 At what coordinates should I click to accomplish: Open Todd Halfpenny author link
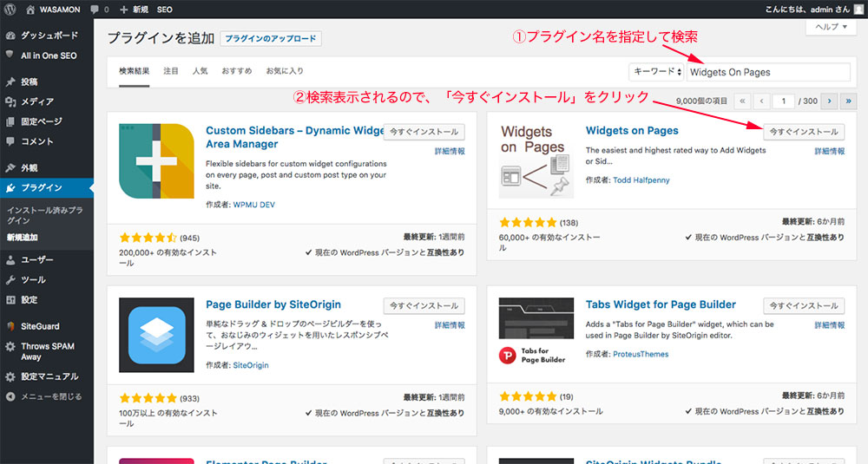(x=641, y=180)
